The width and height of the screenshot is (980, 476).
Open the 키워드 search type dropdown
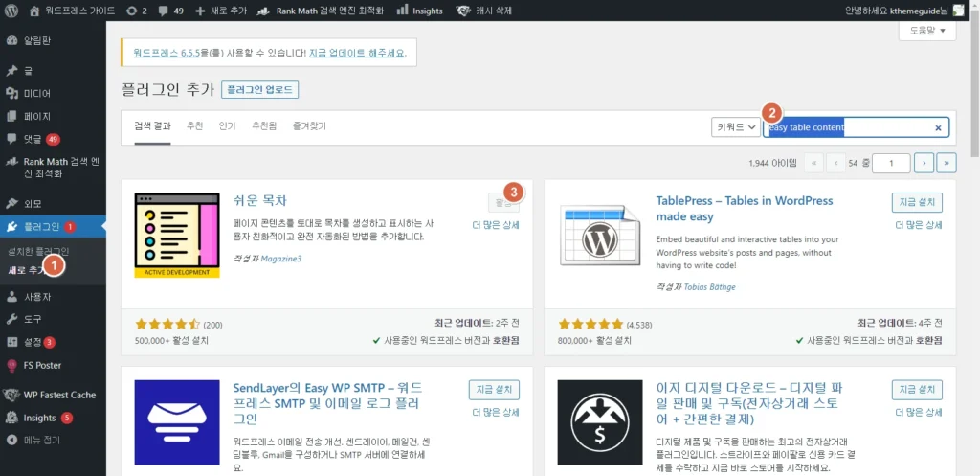point(736,127)
